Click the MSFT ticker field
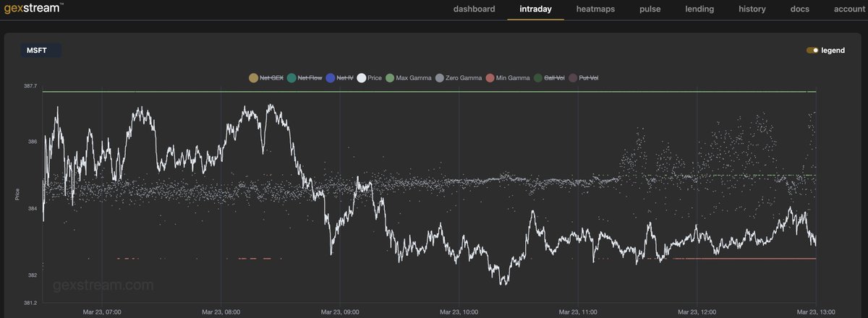The height and width of the screenshot is (318, 868). click(41, 51)
